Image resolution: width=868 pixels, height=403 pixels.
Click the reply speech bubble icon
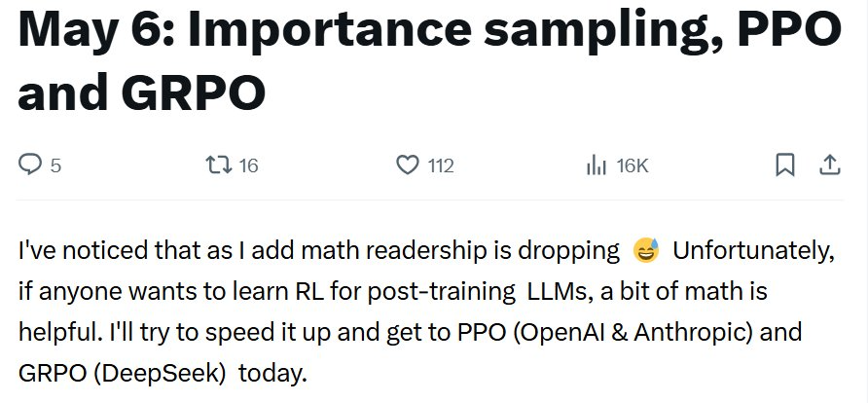click(30, 165)
